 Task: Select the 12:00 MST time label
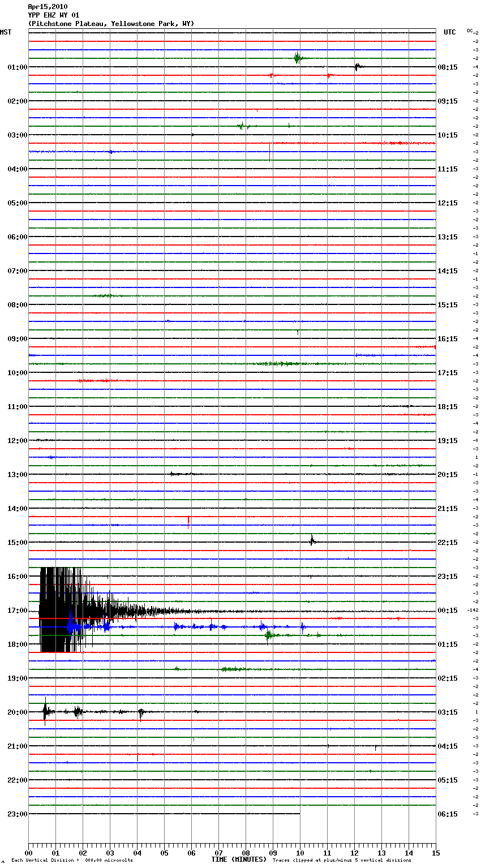[x=17, y=441]
